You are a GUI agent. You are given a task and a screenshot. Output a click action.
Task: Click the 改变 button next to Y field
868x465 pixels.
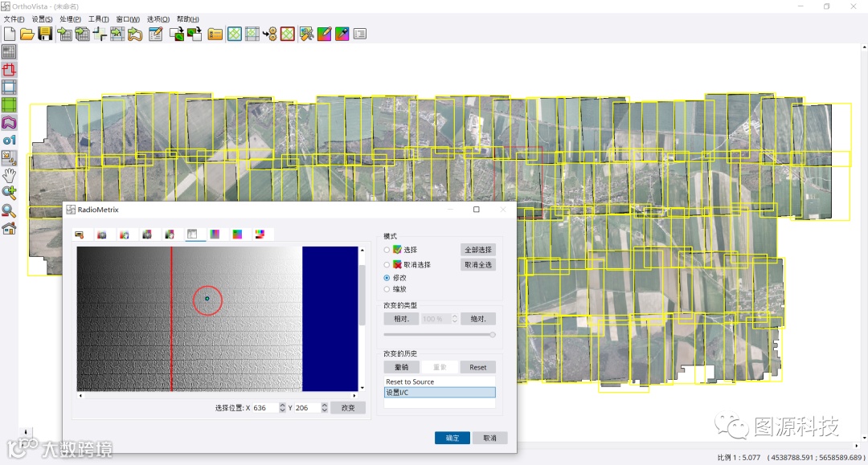tap(348, 408)
